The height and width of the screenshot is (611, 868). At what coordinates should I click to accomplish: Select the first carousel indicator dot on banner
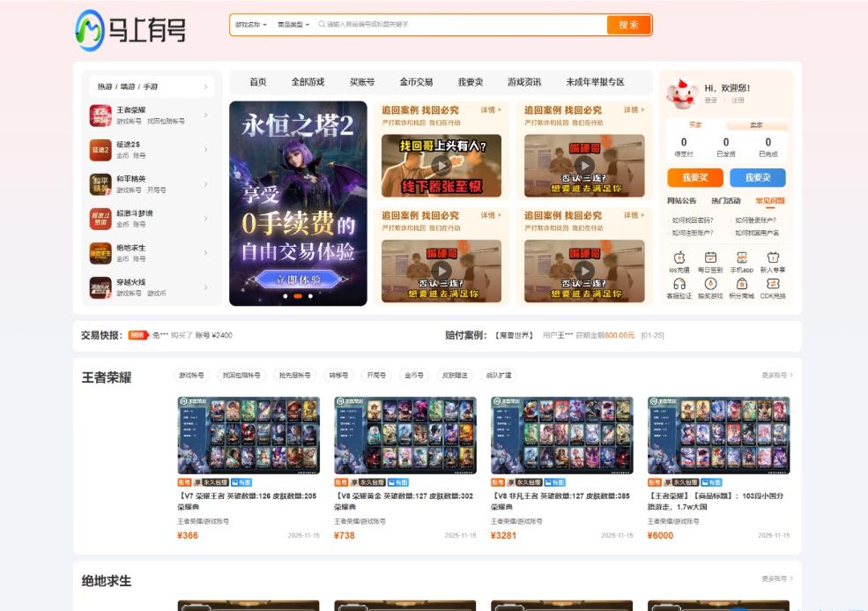point(285,296)
